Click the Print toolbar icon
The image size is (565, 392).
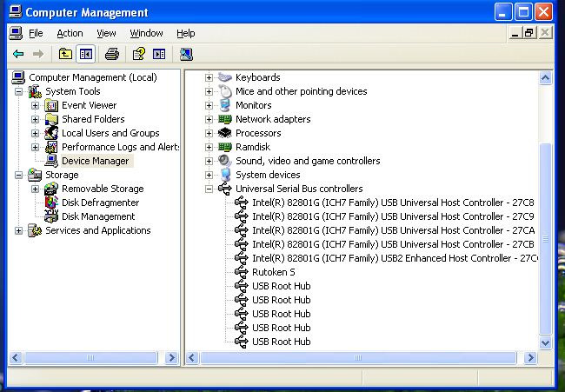pyautogui.click(x=112, y=54)
